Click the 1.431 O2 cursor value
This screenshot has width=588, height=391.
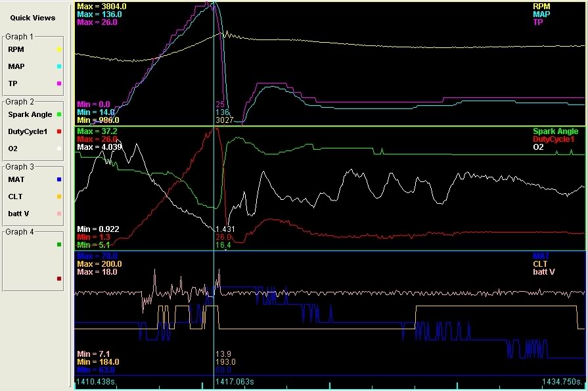click(x=225, y=229)
